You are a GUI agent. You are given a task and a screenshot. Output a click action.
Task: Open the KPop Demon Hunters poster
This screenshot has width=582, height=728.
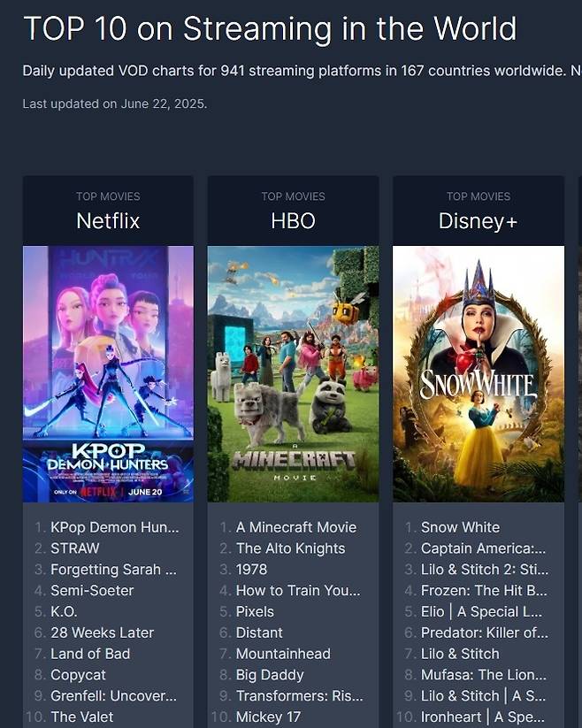108,374
